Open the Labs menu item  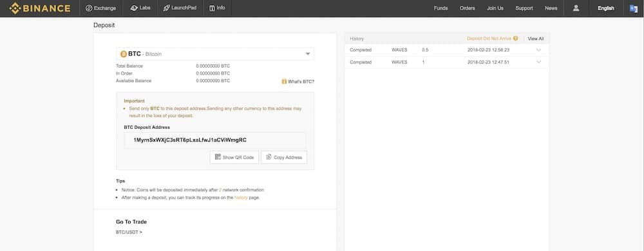click(x=140, y=8)
